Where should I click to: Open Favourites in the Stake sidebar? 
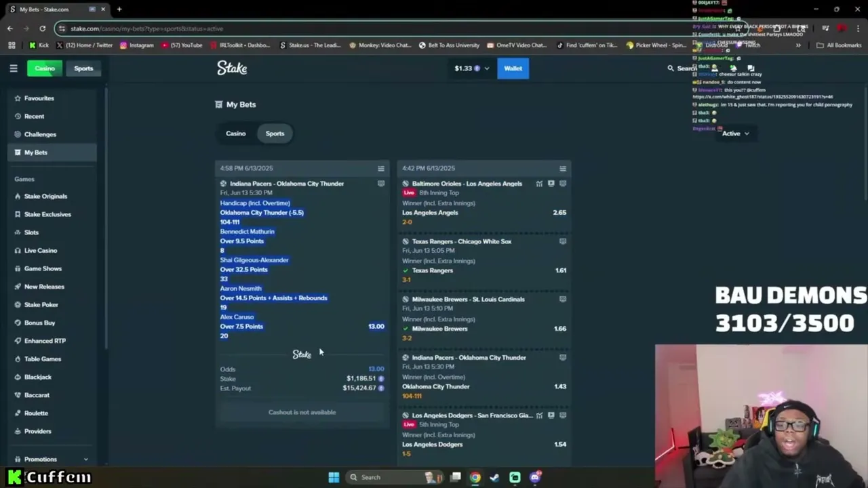point(52,98)
